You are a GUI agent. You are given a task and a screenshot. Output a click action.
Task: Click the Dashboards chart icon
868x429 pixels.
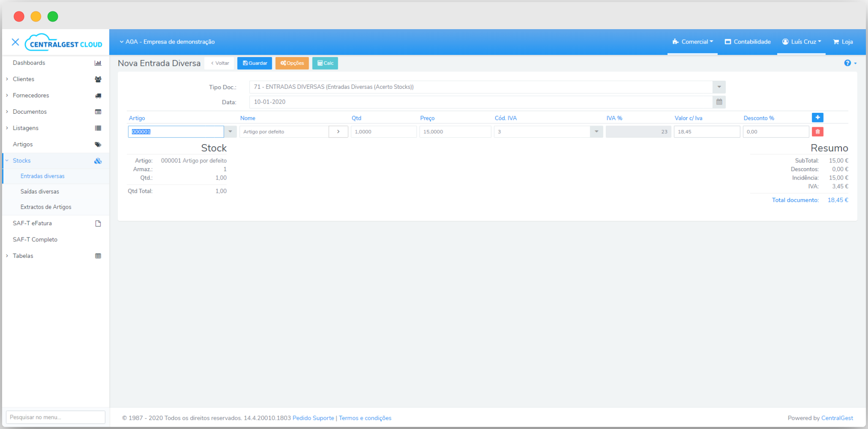click(x=98, y=63)
